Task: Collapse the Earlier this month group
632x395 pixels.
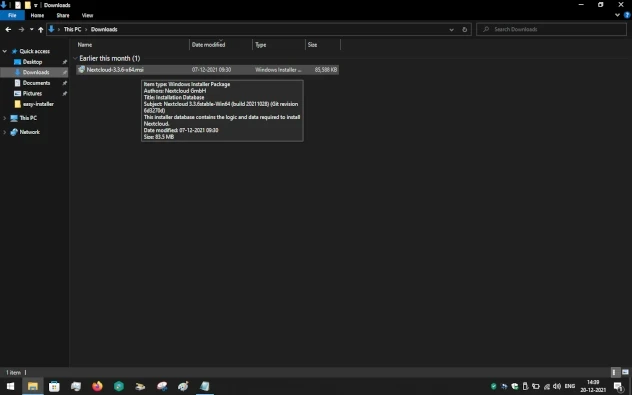Action: (x=75, y=58)
